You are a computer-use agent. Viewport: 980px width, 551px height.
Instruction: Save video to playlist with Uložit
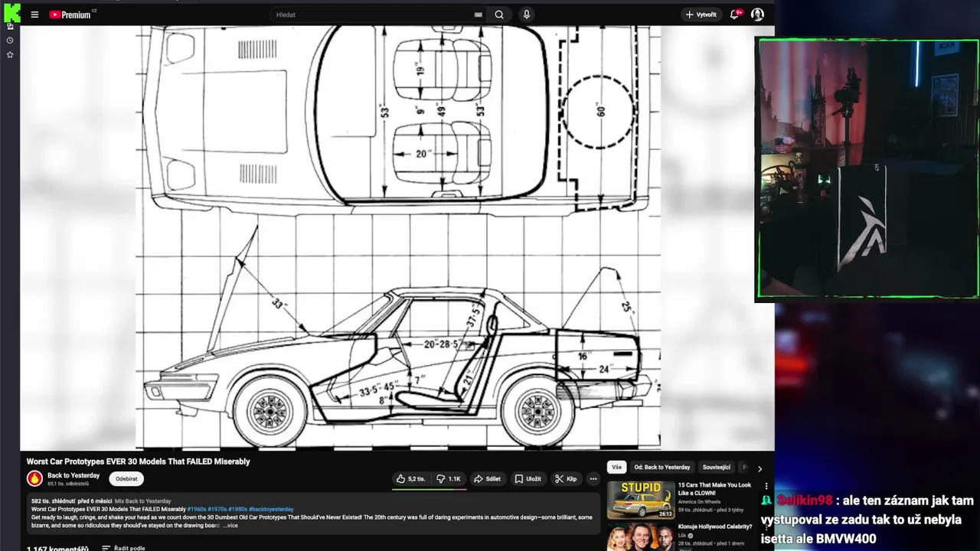point(528,479)
